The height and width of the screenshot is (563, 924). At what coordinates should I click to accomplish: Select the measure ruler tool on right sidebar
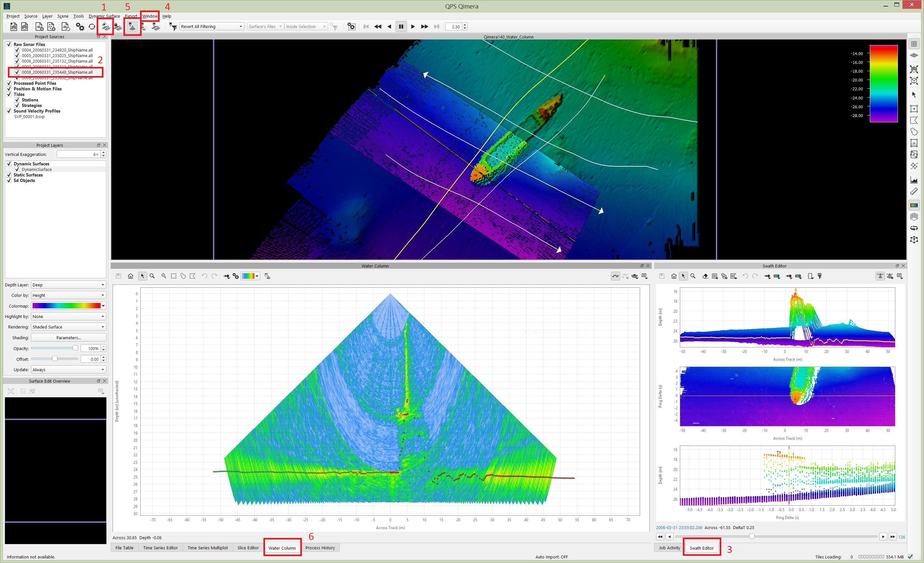tap(914, 191)
